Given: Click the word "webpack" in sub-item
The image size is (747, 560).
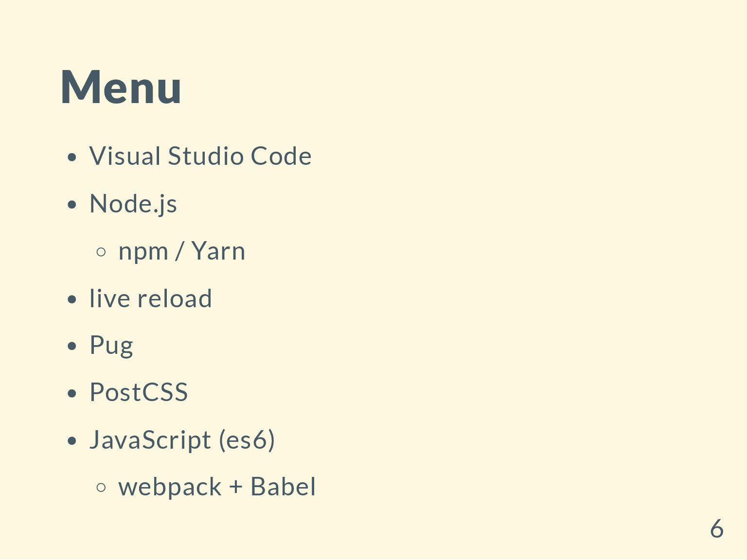Looking at the screenshot, I should [x=170, y=487].
